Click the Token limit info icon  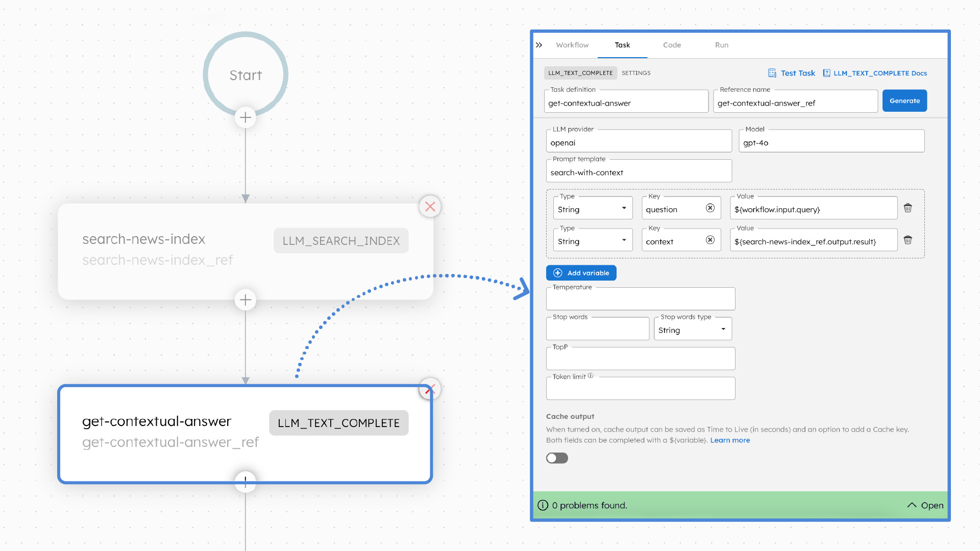click(x=591, y=375)
